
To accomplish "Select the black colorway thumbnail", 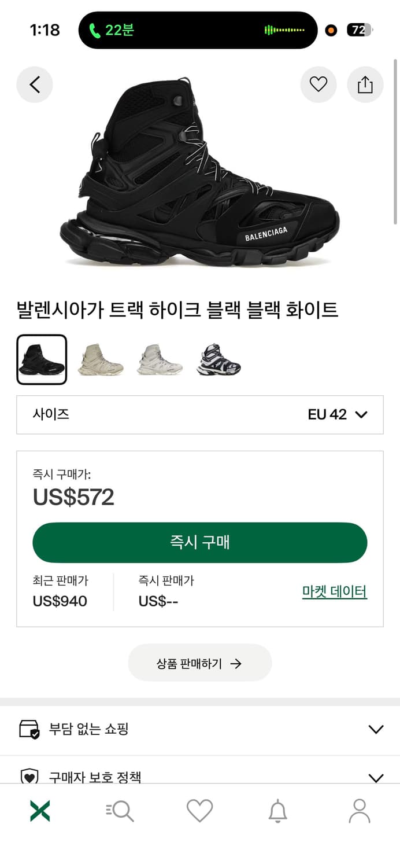I will [40, 359].
